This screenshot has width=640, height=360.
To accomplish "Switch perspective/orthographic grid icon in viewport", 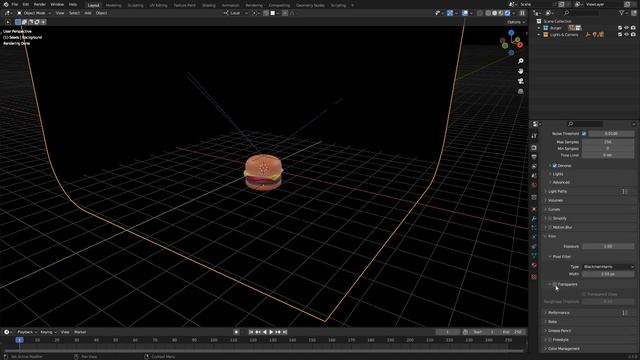I will [520, 91].
